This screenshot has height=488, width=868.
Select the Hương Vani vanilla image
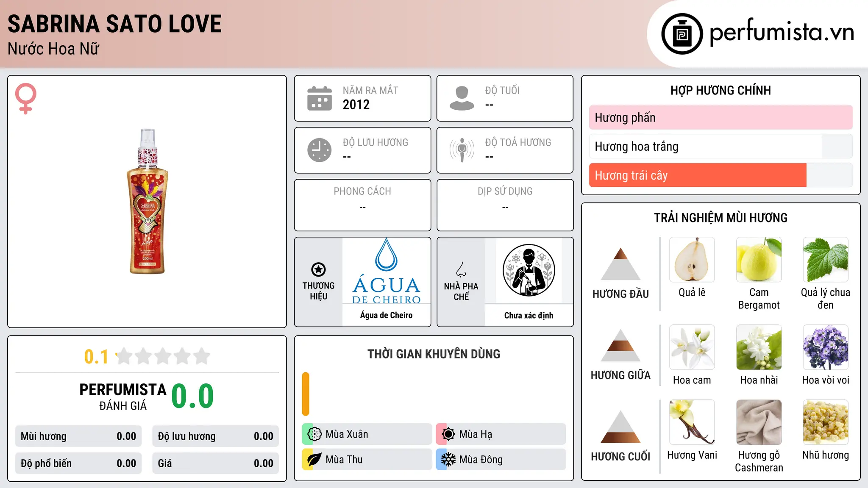point(692,422)
